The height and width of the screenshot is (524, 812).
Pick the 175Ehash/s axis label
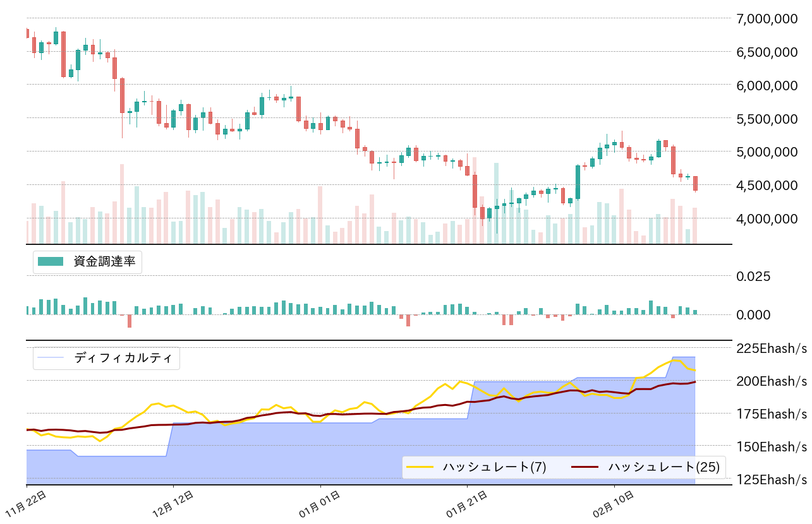coord(772,414)
